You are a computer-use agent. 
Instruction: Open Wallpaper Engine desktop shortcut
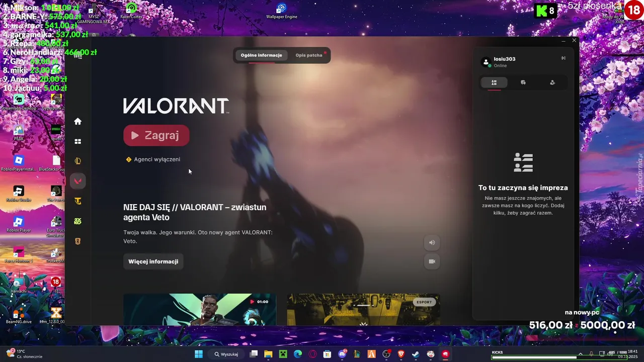tap(281, 11)
